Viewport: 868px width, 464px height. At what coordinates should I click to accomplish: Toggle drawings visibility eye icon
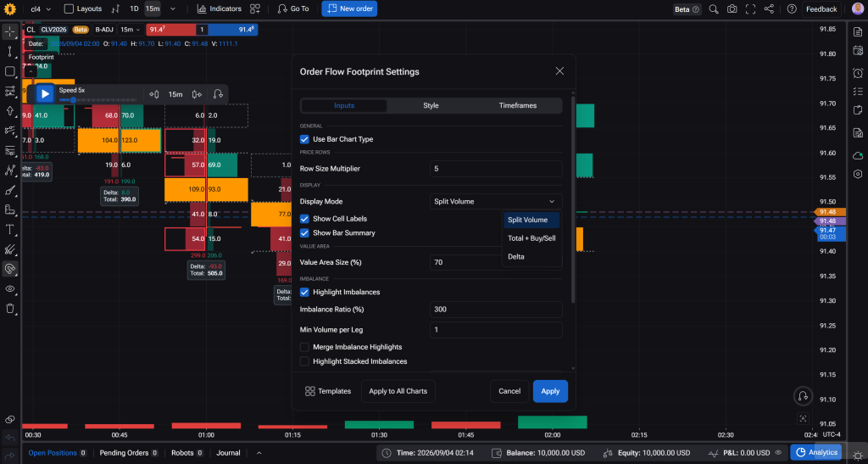(x=10, y=289)
